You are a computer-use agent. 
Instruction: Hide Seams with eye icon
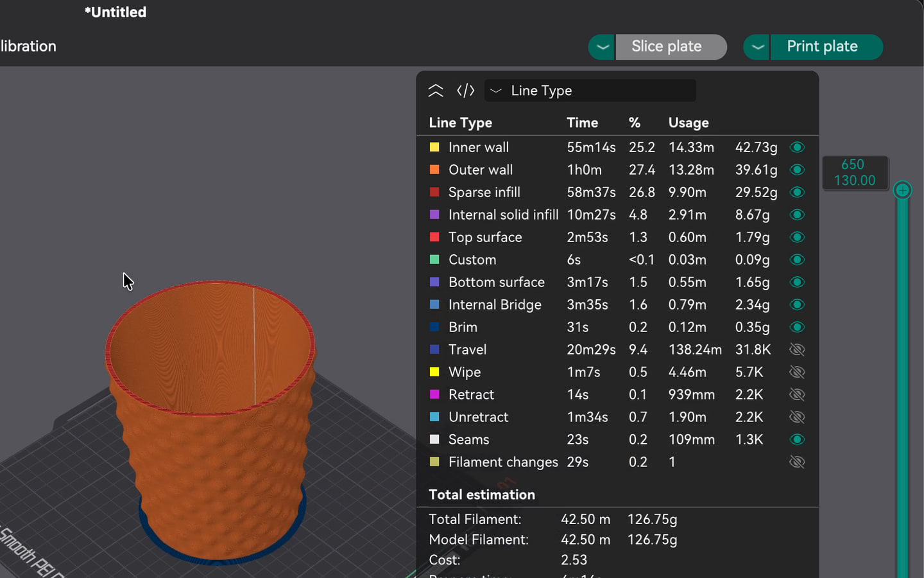tap(797, 439)
